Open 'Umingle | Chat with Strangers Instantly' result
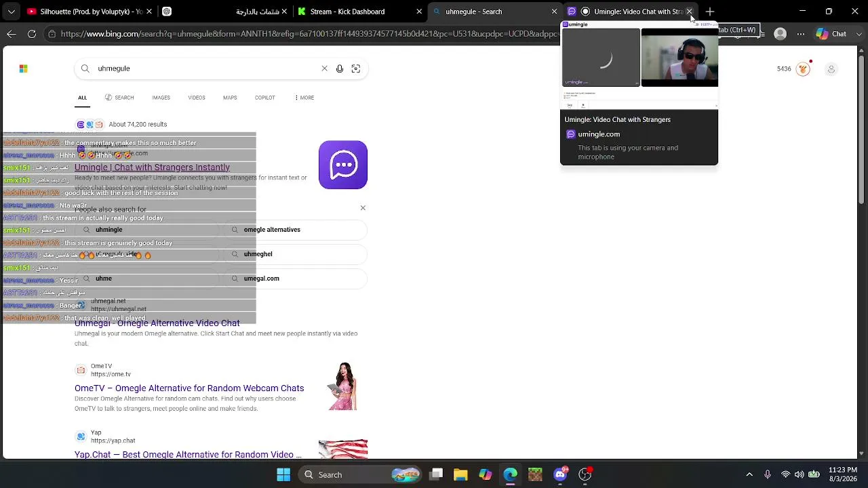 152,167
